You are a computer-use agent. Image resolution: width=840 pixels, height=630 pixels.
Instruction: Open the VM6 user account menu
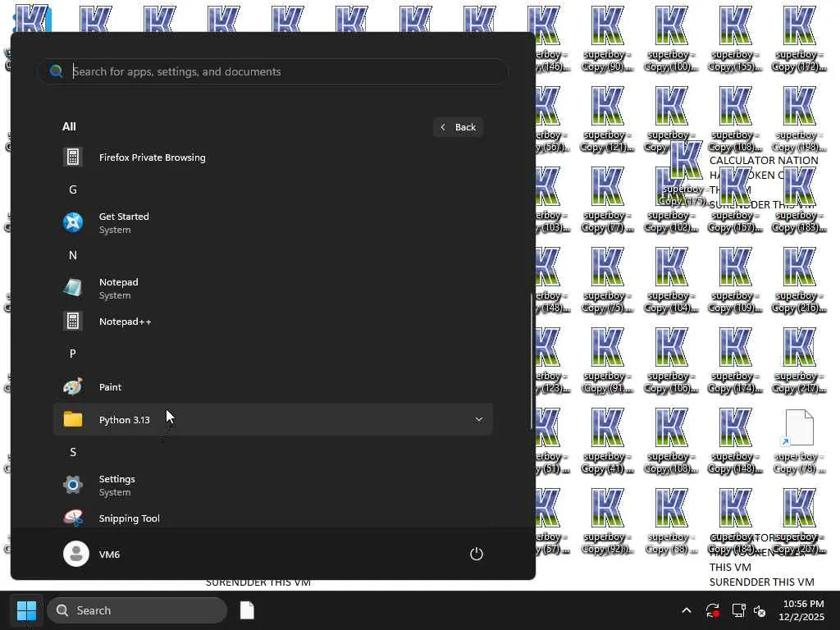point(92,554)
